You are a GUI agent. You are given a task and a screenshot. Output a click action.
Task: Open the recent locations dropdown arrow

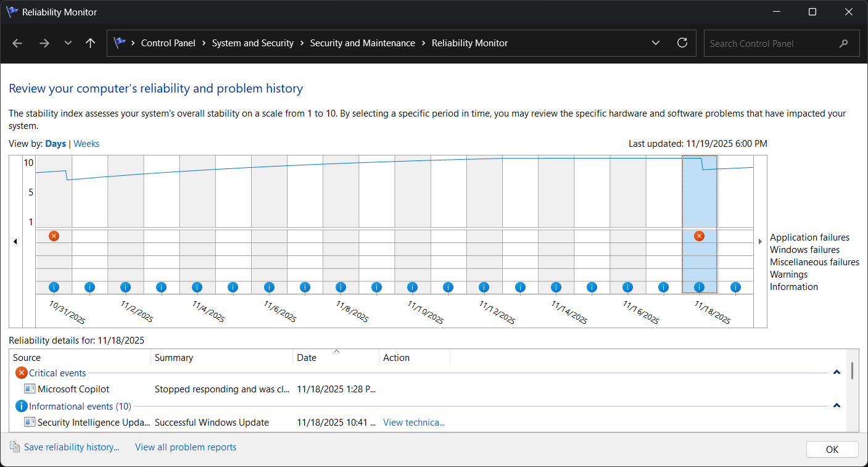coord(68,43)
